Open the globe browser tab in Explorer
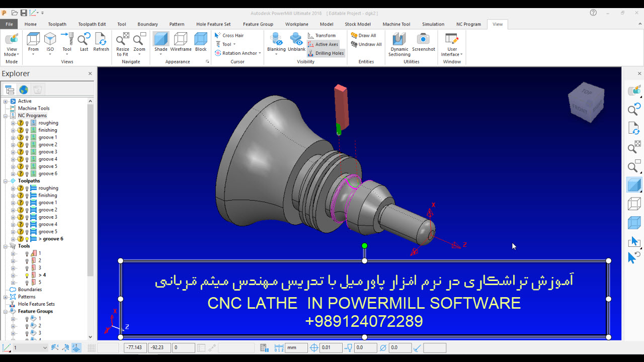 click(24, 89)
